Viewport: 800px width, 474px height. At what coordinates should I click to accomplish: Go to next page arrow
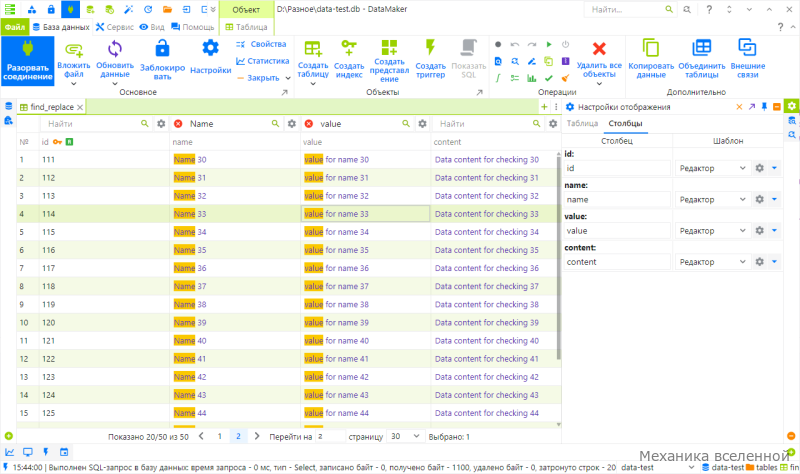(257, 436)
